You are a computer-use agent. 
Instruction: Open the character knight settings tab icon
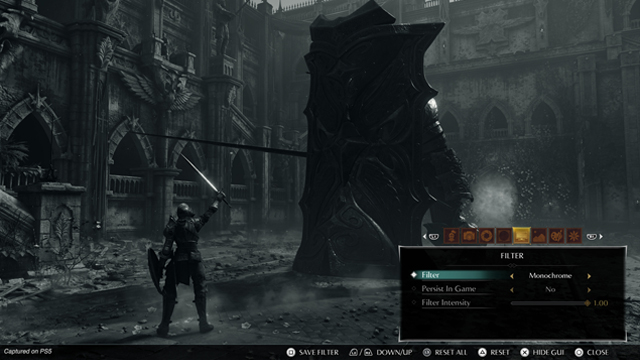coord(451,236)
